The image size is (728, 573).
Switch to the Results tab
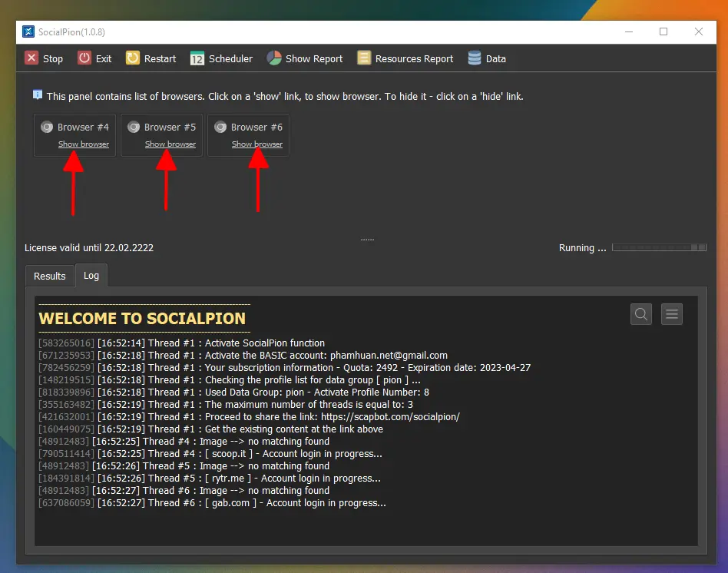pos(50,277)
